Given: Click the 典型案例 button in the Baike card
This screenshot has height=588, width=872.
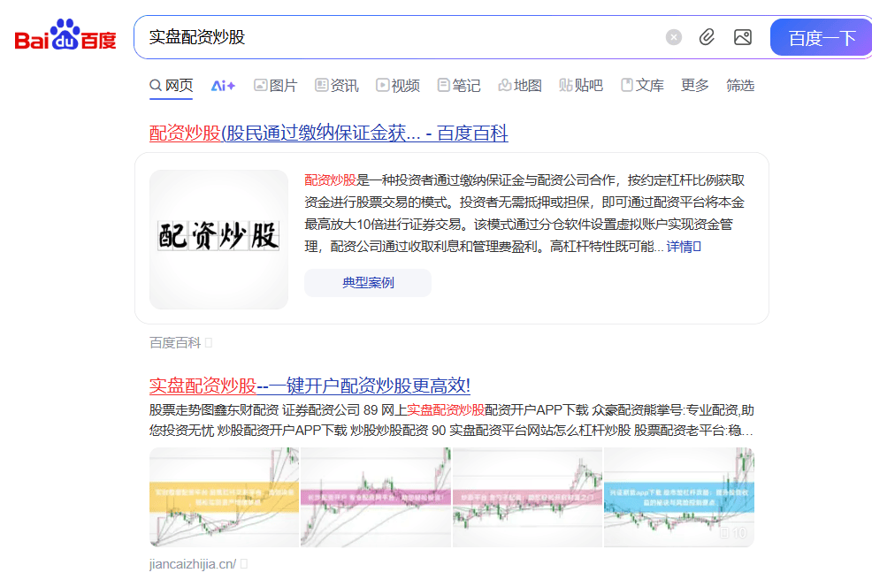Looking at the screenshot, I should point(367,282).
